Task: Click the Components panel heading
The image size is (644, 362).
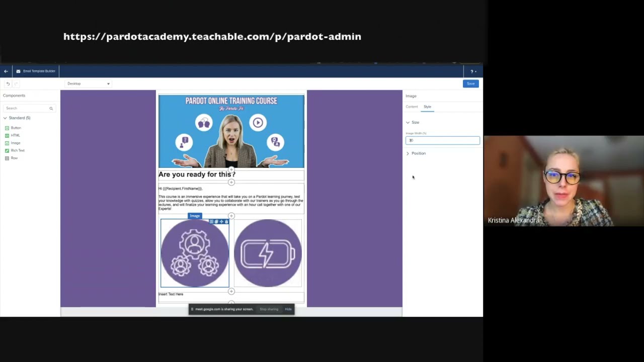Action: point(14,96)
